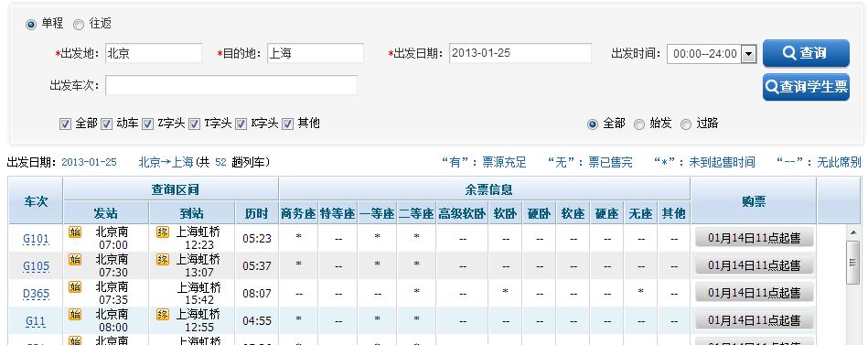Click the 终 terminal icon in G11 row
868x345 pixels.
(x=162, y=314)
